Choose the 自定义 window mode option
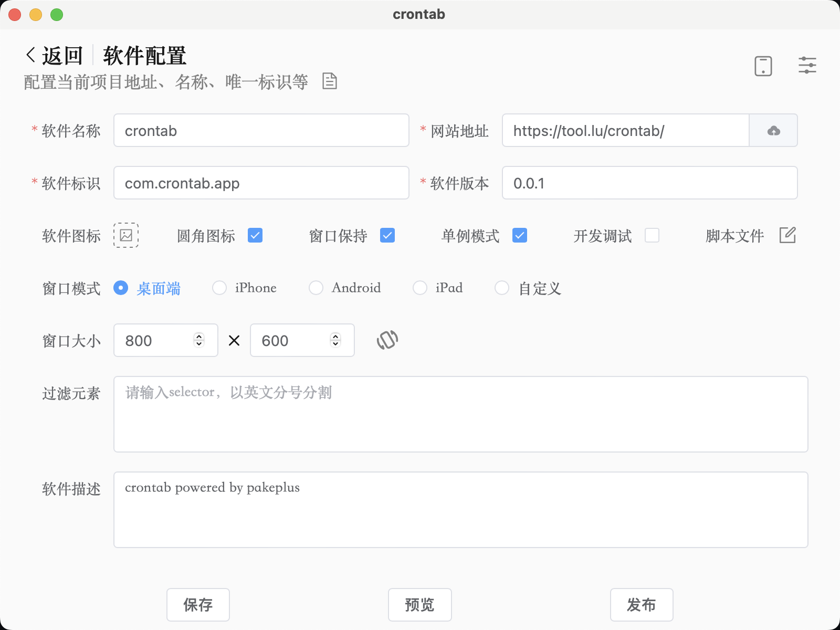840x630 pixels. 502,288
